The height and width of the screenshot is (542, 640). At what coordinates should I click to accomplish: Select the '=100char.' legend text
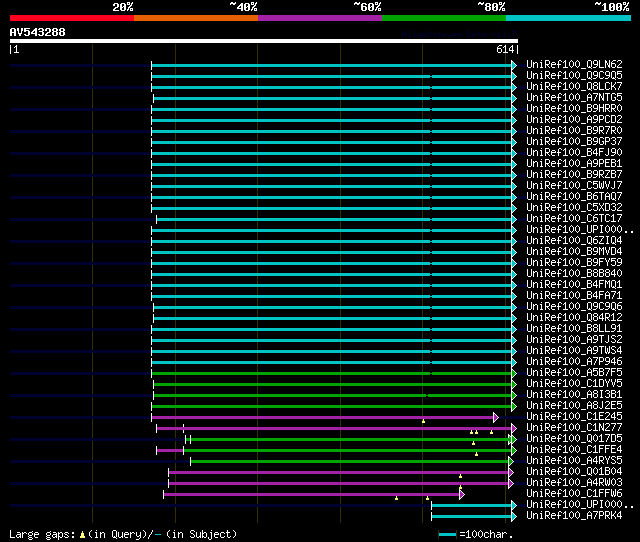486,534
